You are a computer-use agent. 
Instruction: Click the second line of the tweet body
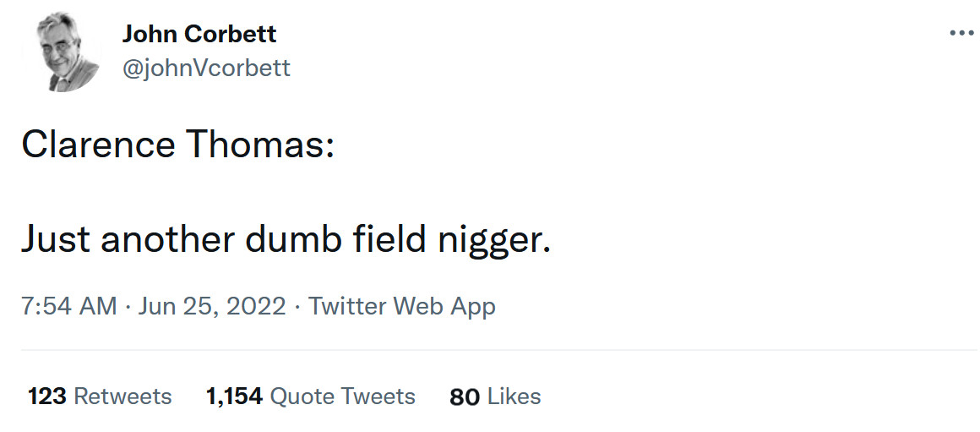tap(286, 240)
